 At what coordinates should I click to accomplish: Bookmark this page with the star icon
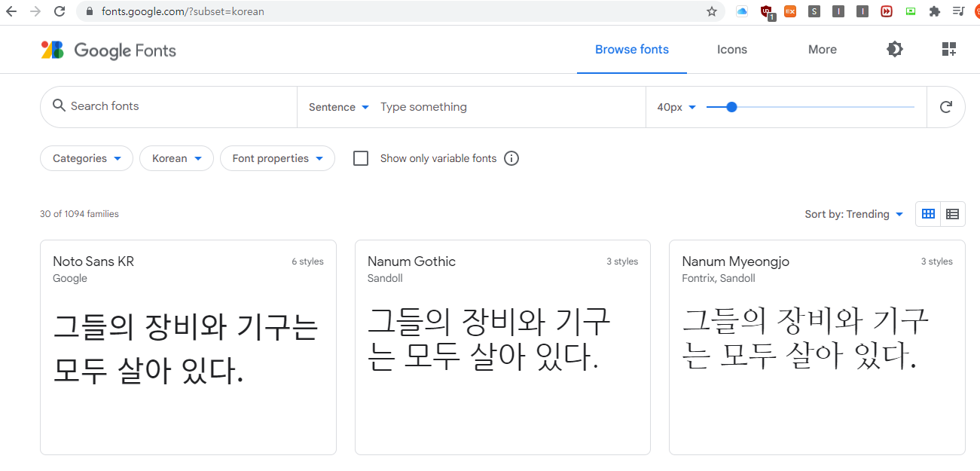pyautogui.click(x=712, y=11)
